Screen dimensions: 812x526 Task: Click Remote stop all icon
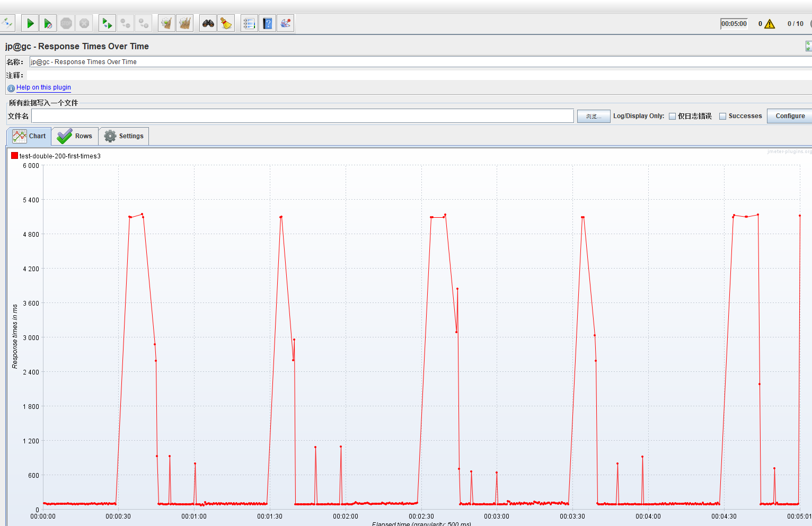tap(125, 23)
